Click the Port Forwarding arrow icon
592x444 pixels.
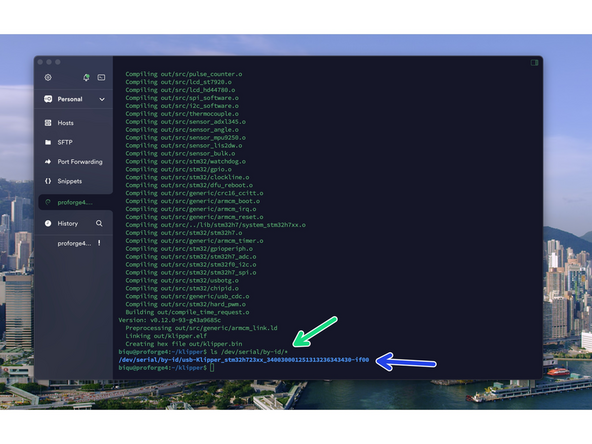point(48,162)
